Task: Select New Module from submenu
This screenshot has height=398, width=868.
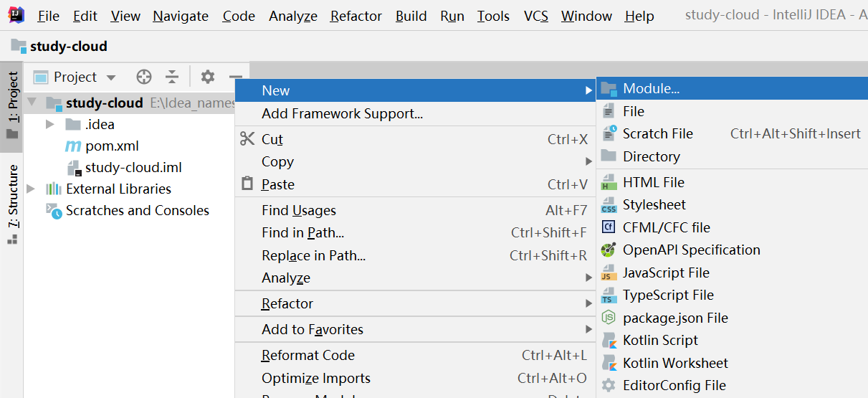Action: click(x=650, y=89)
